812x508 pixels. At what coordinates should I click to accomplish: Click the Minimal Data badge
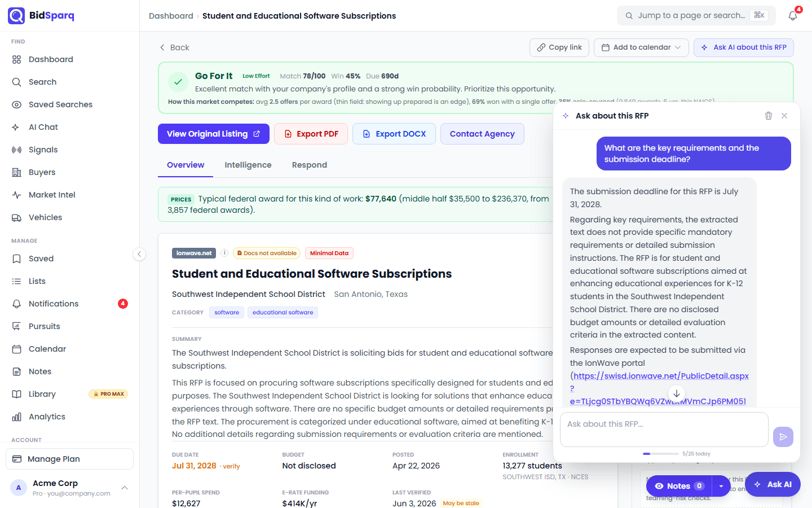click(329, 253)
